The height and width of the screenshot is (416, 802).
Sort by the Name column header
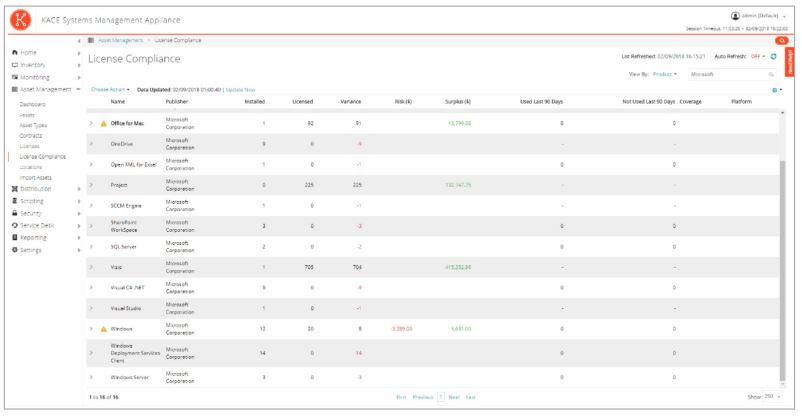point(118,102)
